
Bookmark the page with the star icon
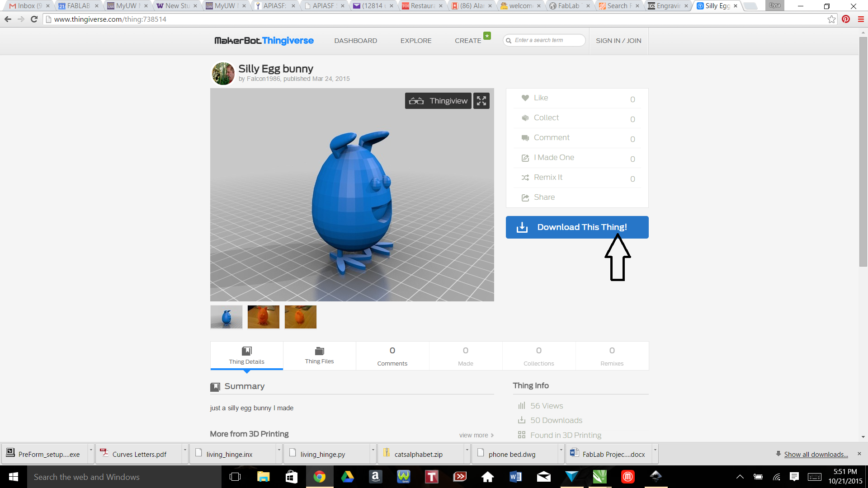831,19
